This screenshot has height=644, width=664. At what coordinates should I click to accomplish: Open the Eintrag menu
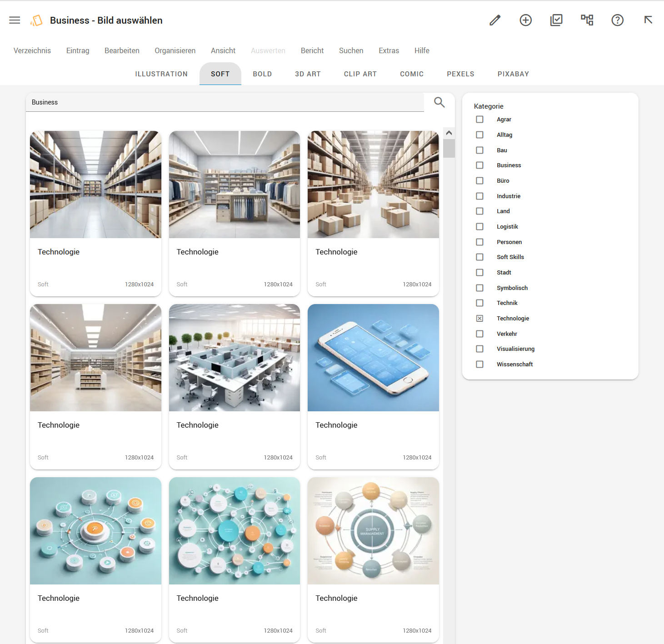[78, 50]
